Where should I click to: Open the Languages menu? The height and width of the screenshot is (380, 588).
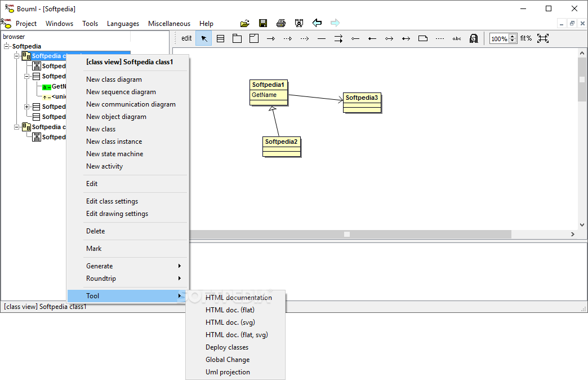[123, 23]
